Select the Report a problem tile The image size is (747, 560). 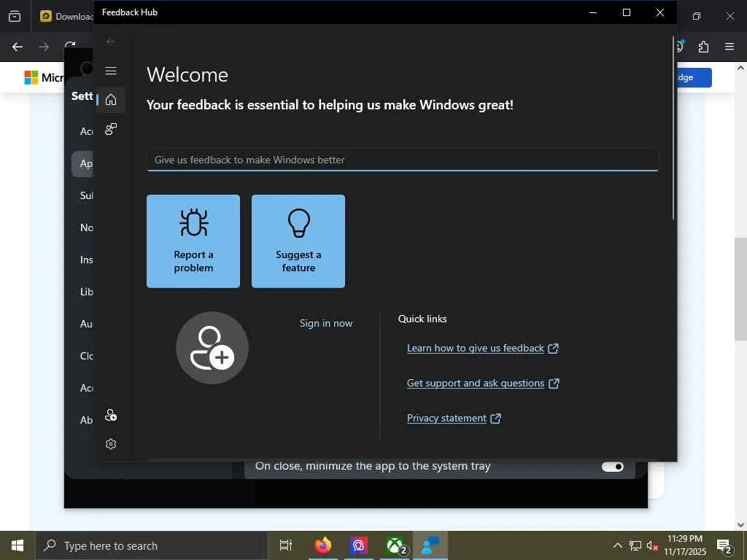(193, 241)
